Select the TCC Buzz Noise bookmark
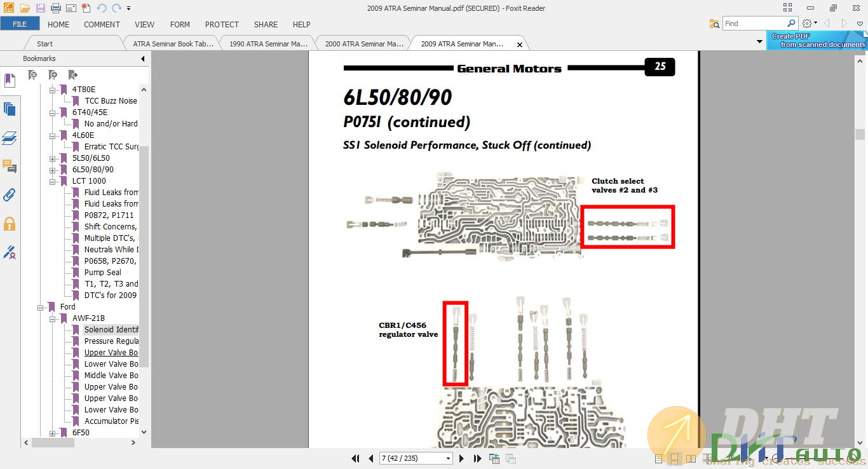The height and width of the screenshot is (469, 868). click(x=111, y=100)
